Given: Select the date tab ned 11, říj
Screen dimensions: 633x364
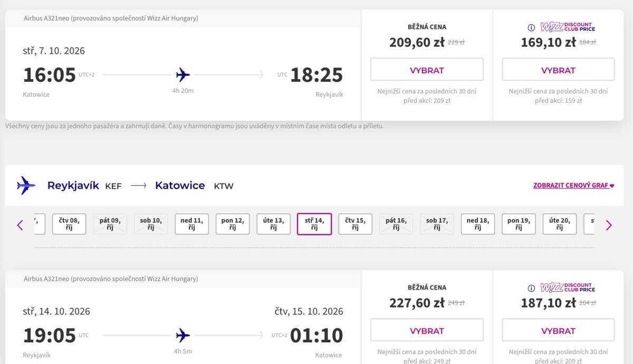Looking at the screenshot, I should coord(192,224).
